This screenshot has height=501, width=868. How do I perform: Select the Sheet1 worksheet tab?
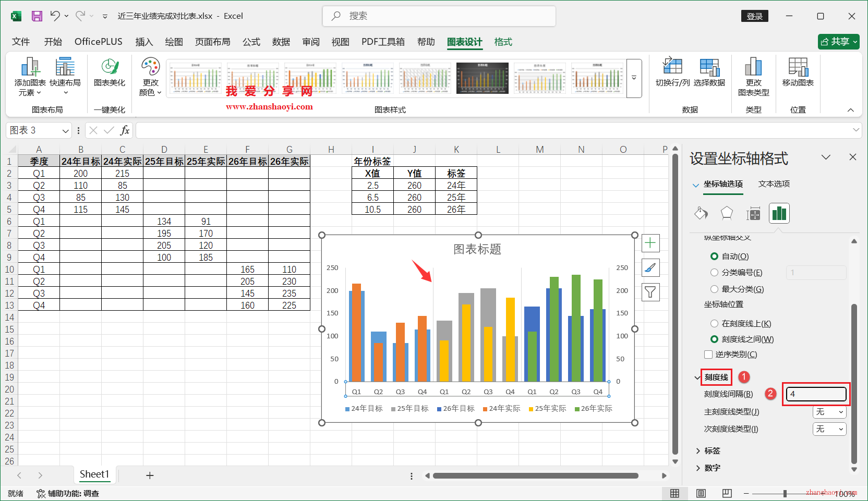(94, 474)
